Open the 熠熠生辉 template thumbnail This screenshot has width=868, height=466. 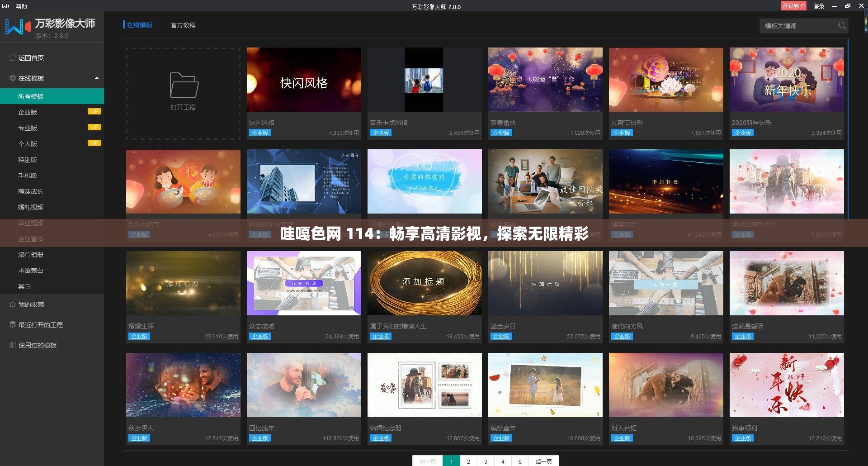pyautogui.click(x=183, y=283)
